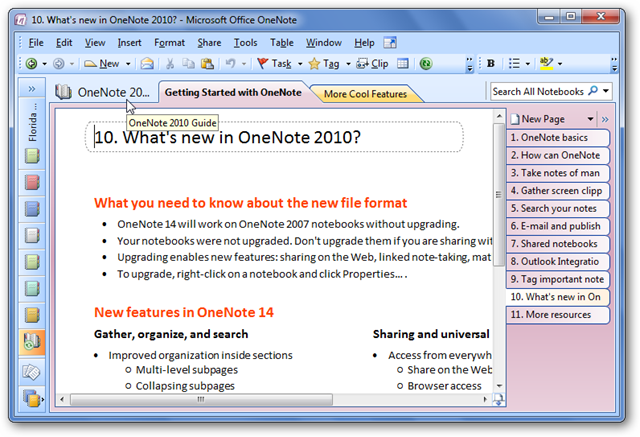Open the Insert menu

[x=129, y=42]
